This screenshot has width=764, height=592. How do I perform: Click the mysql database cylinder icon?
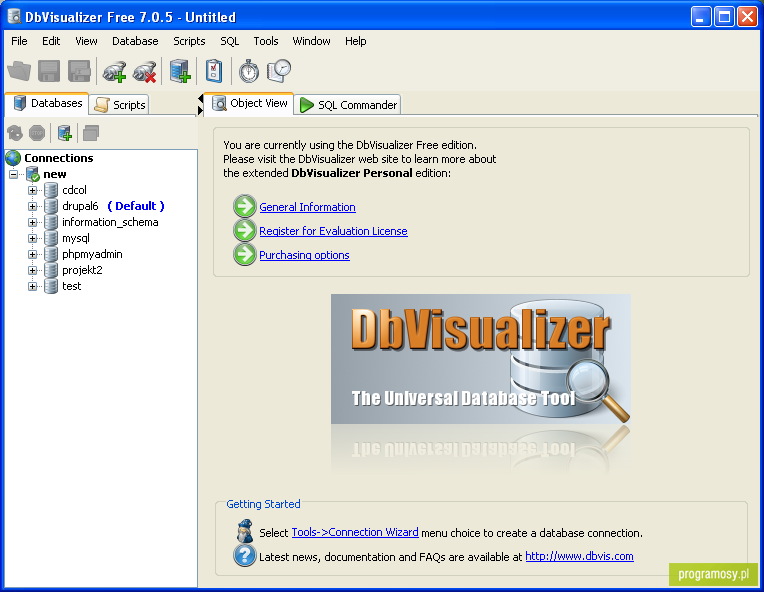point(51,238)
